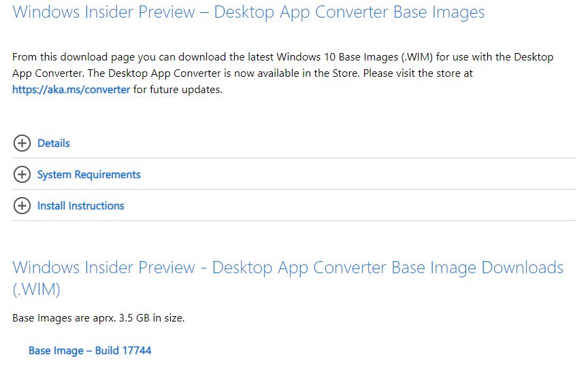The image size is (588, 365).
Task: Select the "Base Image Downloads (.WIM)" heading
Action: [x=288, y=278]
